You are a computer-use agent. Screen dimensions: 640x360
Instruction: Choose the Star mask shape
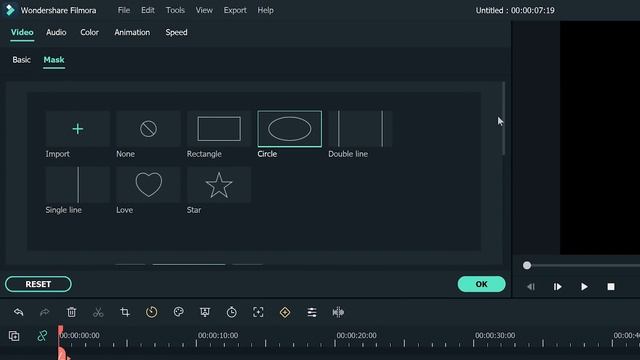point(219,184)
